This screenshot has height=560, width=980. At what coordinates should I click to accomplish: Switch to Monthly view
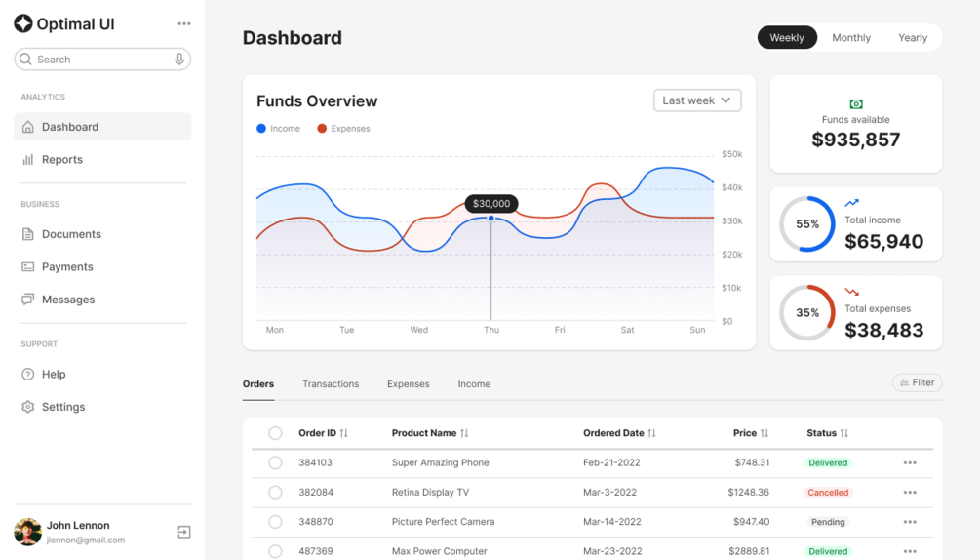click(851, 37)
